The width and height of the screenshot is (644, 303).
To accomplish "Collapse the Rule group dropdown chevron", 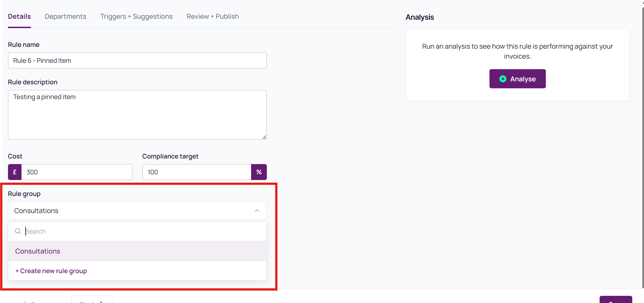I will click(x=257, y=211).
